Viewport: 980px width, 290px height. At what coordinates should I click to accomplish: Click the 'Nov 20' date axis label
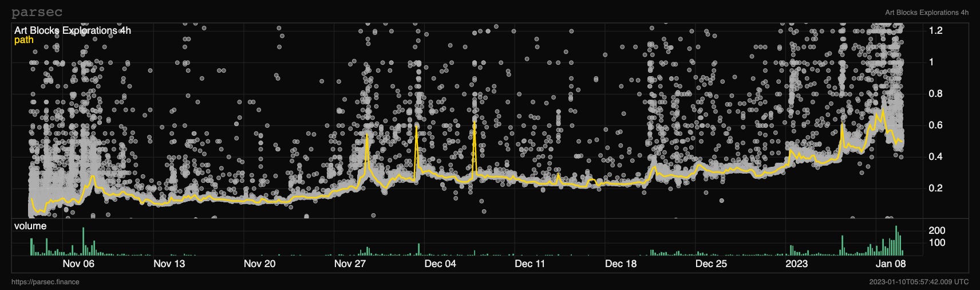point(260,264)
